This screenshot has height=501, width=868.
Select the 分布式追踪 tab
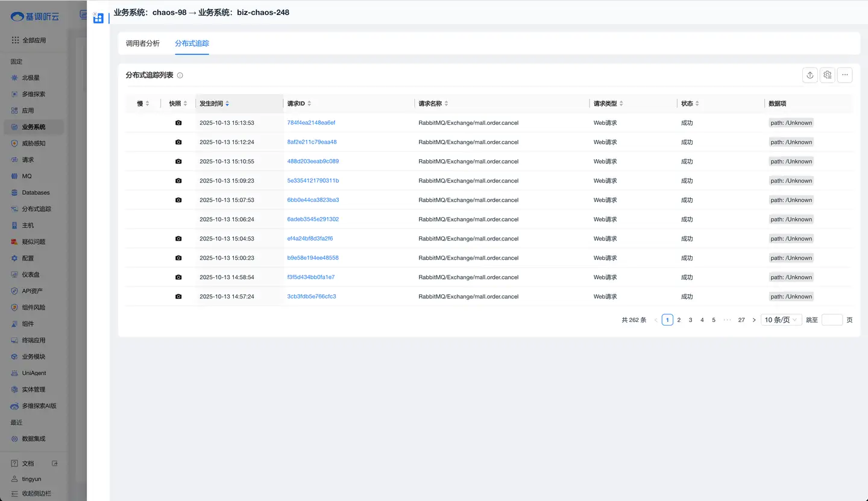click(192, 43)
